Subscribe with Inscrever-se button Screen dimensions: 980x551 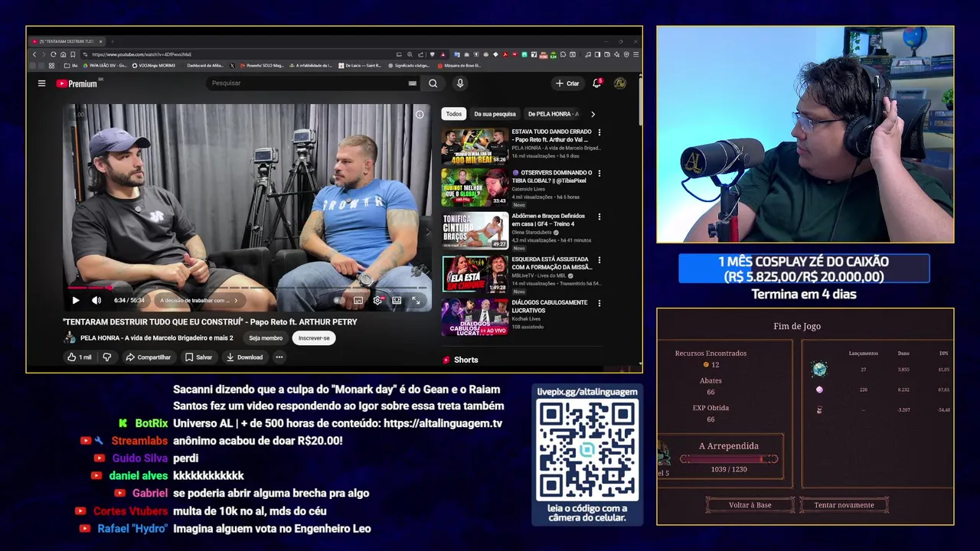(314, 338)
